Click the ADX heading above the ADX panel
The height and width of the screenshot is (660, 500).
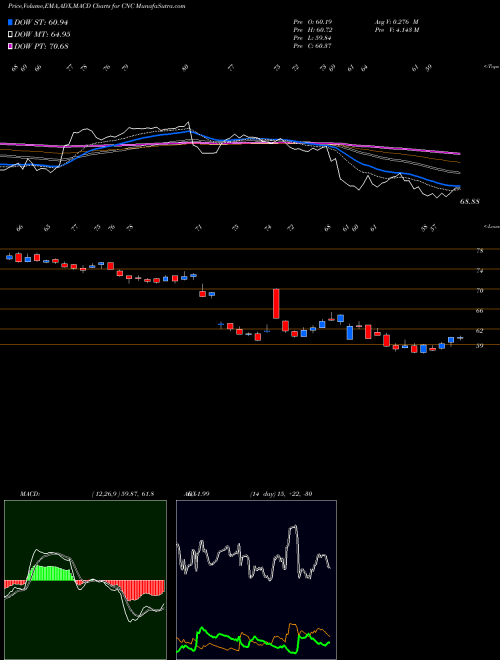click(x=195, y=494)
